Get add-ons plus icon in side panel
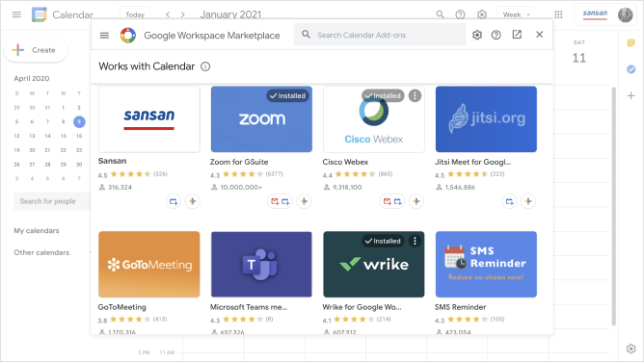 [631, 96]
